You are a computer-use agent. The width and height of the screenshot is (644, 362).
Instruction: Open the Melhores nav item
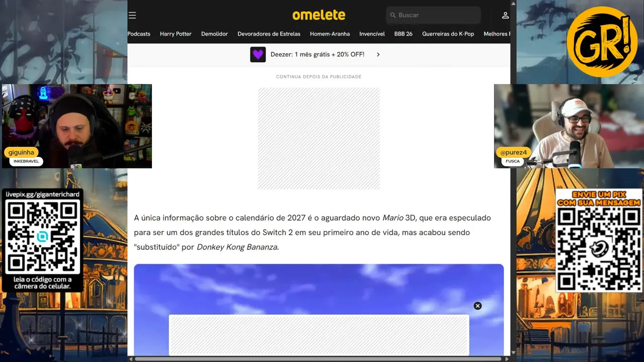[x=497, y=34]
